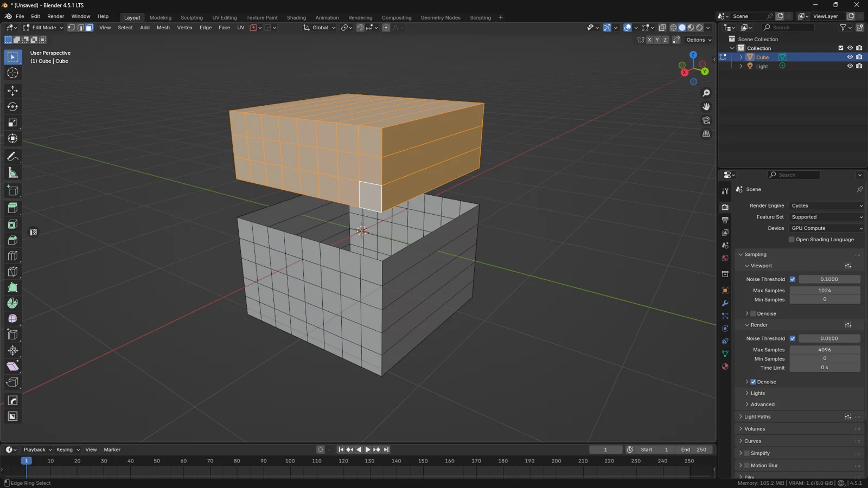Activate the Move tool
The width and height of the screenshot is (868, 488).
click(12, 91)
